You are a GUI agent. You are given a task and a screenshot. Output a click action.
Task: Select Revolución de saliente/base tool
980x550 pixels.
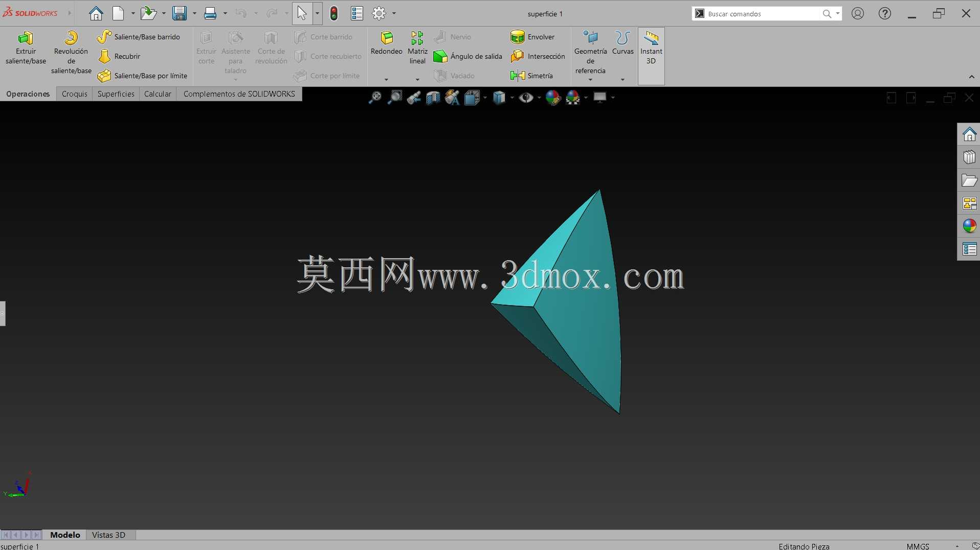(x=71, y=53)
